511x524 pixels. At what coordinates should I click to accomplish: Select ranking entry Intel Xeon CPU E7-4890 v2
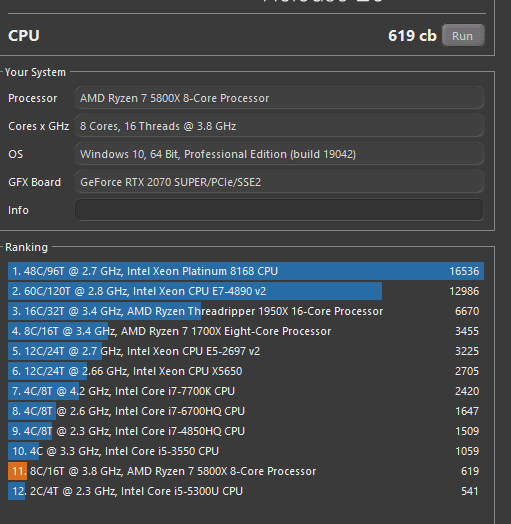coord(246,291)
